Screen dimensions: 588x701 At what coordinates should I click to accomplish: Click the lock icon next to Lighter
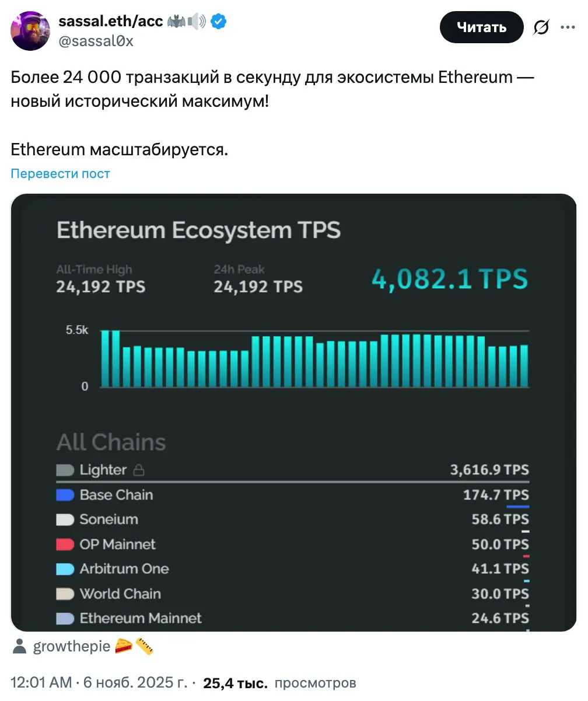138,470
